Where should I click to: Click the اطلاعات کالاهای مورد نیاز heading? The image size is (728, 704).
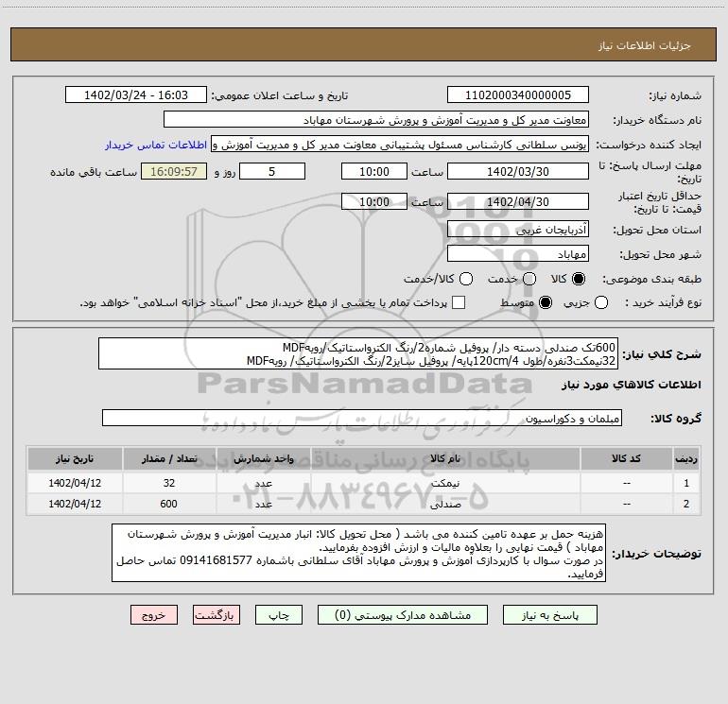(x=632, y=385)
